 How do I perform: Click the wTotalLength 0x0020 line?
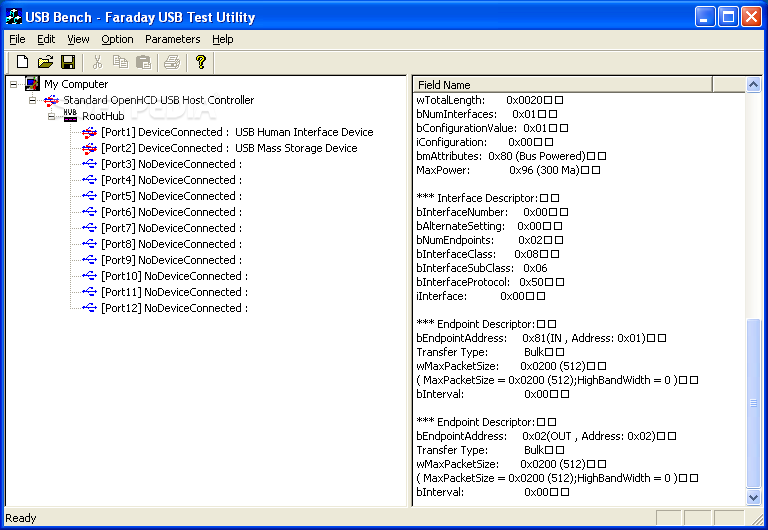tap(489, 100)
